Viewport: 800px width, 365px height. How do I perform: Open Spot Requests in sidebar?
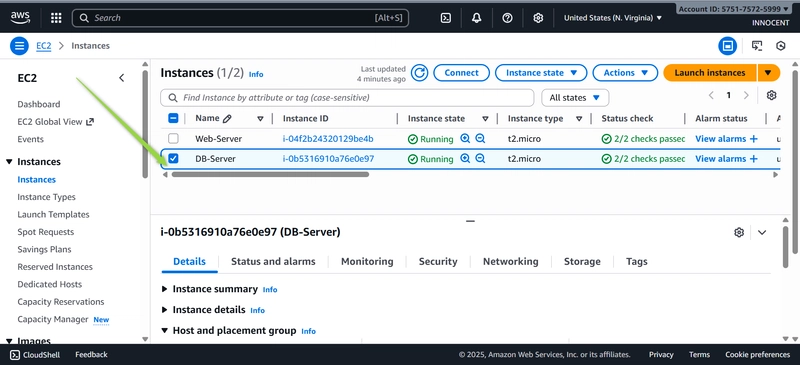pos(45,232)
